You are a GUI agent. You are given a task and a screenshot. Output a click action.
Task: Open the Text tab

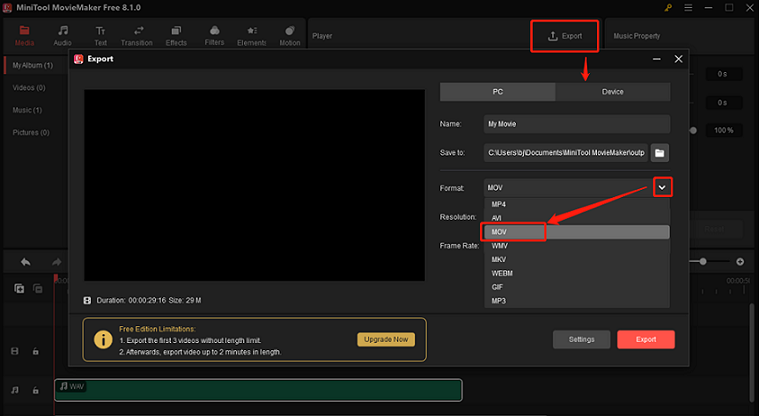click(x=100, y=36)
